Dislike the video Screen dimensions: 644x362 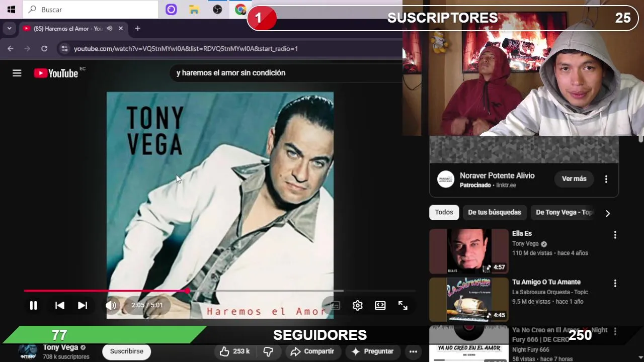(x=268, y=351)
